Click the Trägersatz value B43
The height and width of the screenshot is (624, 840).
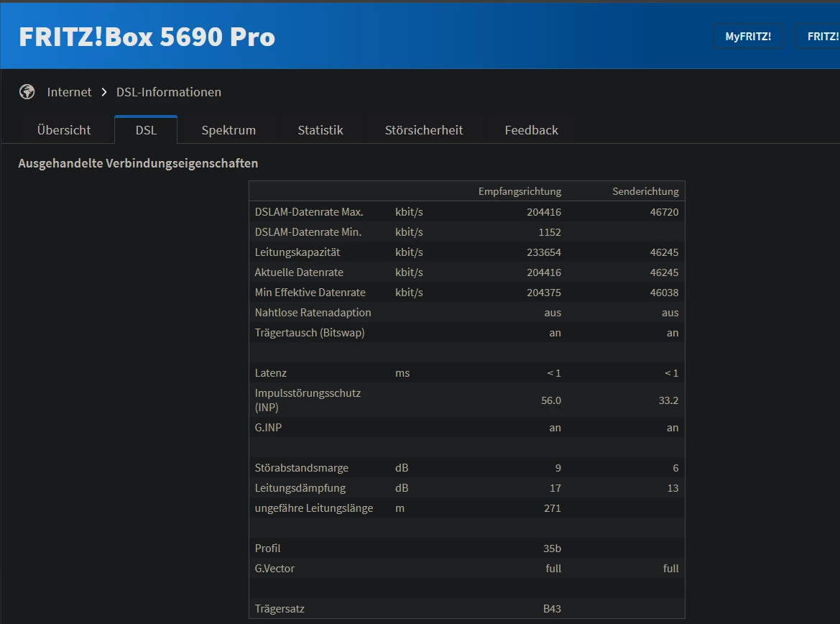click(553, 609)
